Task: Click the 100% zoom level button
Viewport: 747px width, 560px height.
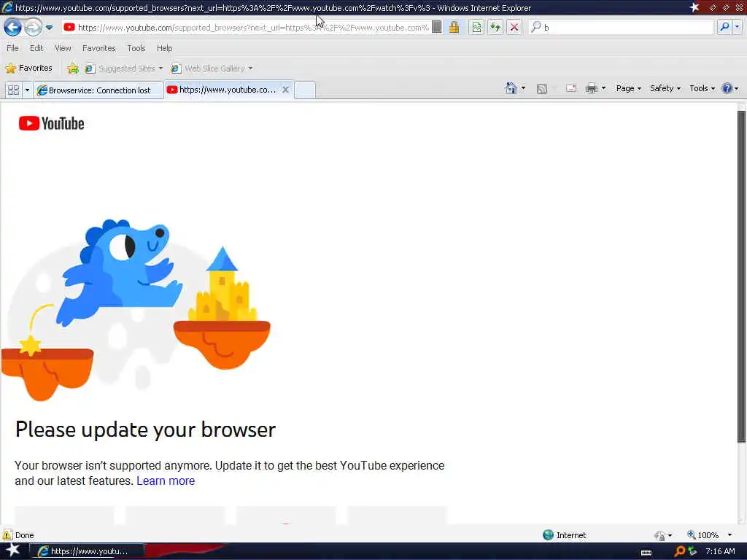Action: coord(704,535)
